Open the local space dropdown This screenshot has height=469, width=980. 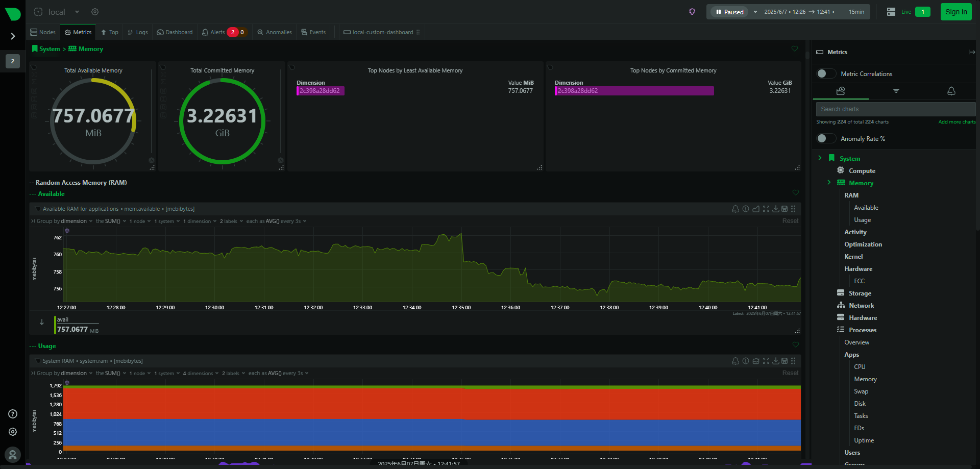77,12
